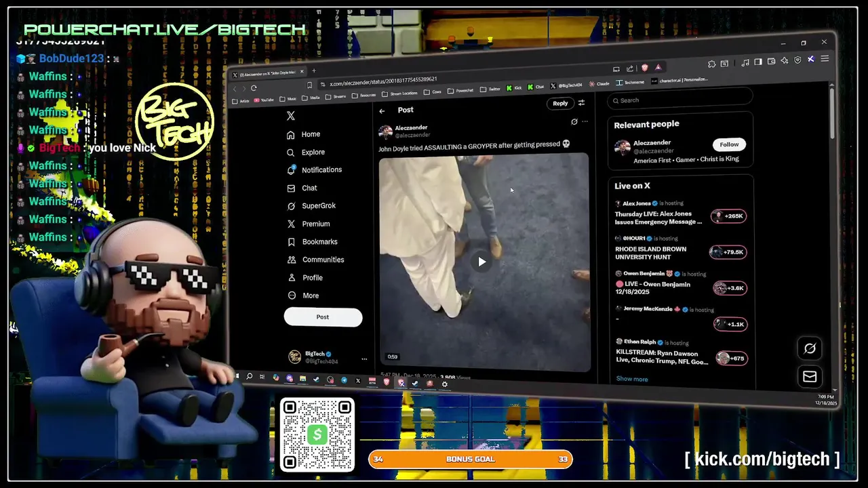This screenshot has height=488, width=868.
Task: Open the Claude bookmark
Action: click(x=599, y=83)
